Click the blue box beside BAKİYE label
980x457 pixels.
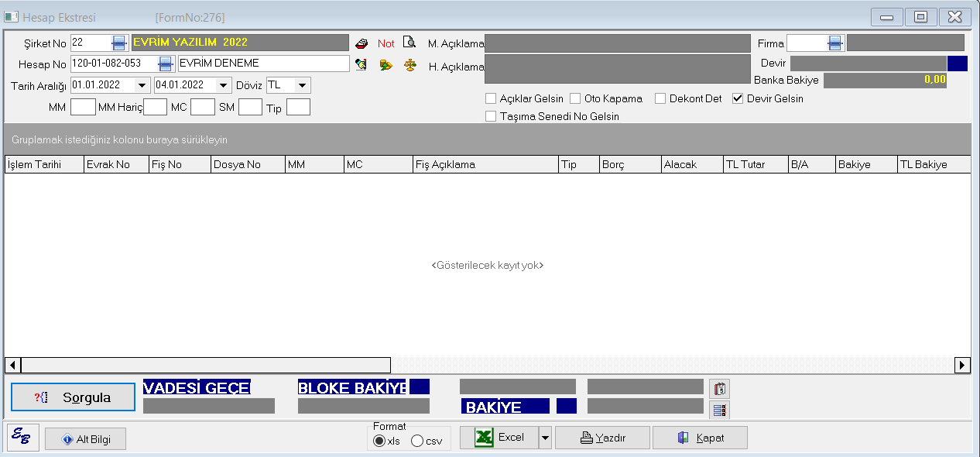tap(567, 406)
